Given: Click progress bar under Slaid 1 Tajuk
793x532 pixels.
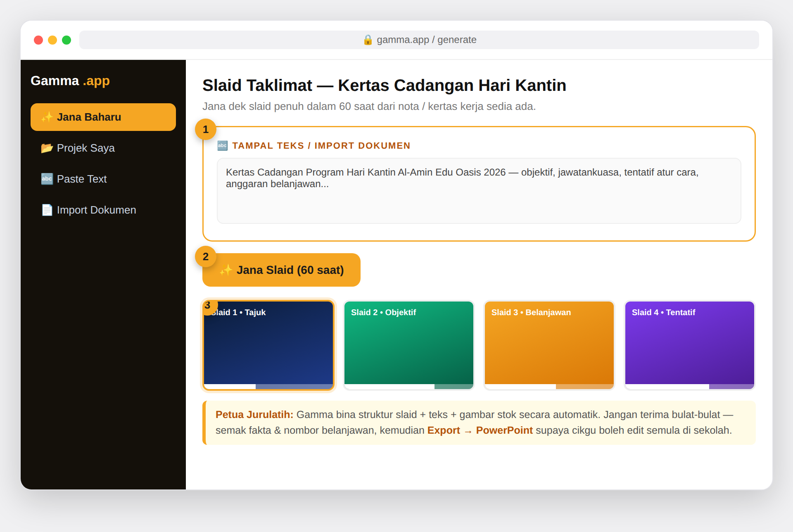Looking at the screenshot, I should pos(268,387).
